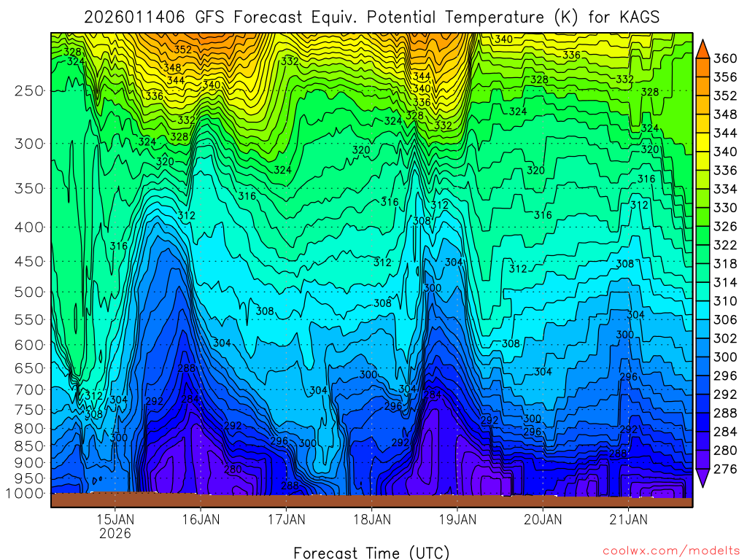
Task: Select legend color band between 296 and 300
Action: click(x=703, y=366)
